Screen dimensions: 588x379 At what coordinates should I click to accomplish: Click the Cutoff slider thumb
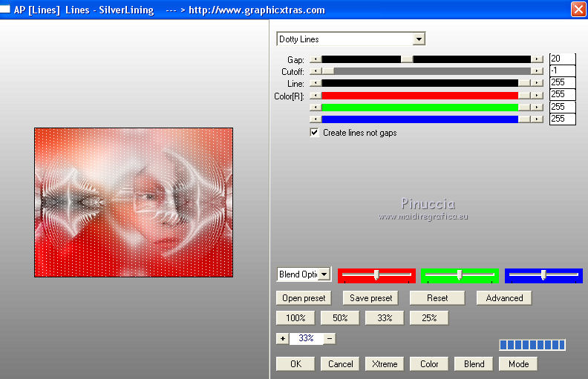tap(328, 71)
